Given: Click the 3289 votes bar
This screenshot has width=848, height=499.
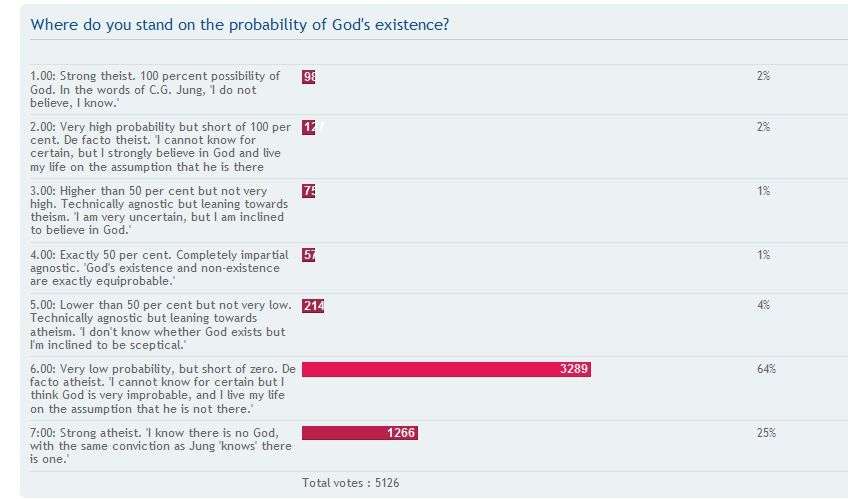Looking at the screenshot, I should [x=446, y=369].
